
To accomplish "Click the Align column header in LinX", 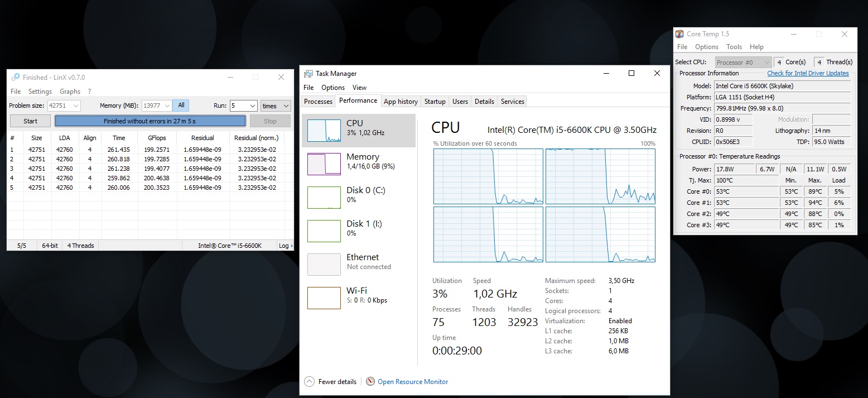I will click(x=89, y=138).
